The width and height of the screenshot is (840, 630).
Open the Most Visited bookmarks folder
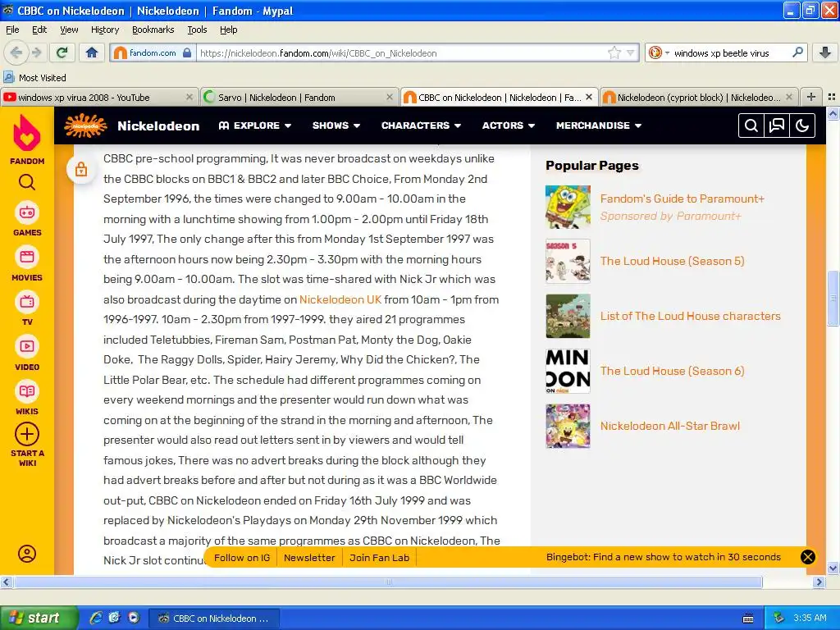pos(34,78)
